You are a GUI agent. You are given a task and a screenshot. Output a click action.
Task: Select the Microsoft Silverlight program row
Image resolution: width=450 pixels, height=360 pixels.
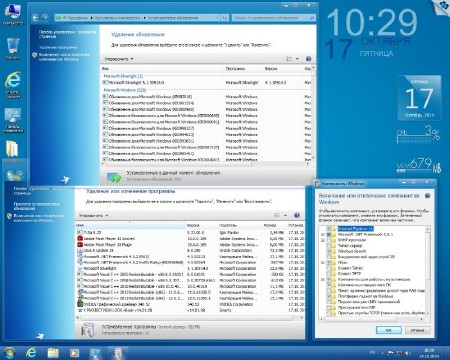190,268
